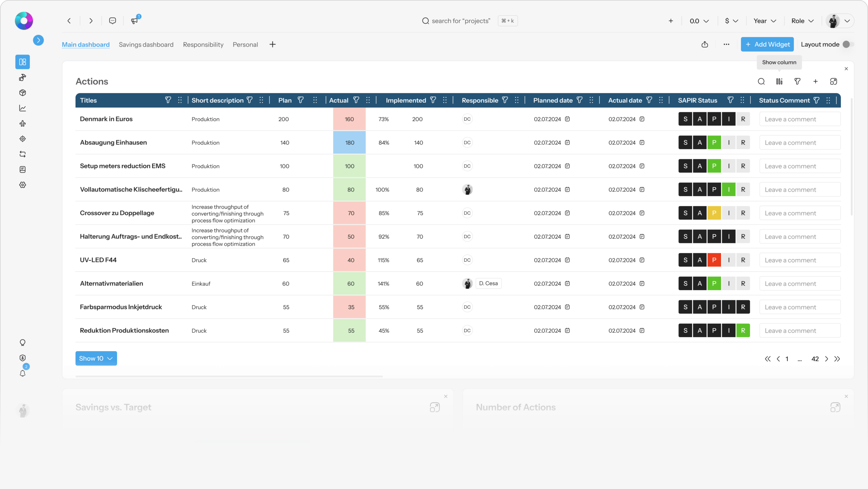The width and height of the screenshot is (868, 489).
Task: Click the Actions widget search icon
Action: (x=761, y=81)
